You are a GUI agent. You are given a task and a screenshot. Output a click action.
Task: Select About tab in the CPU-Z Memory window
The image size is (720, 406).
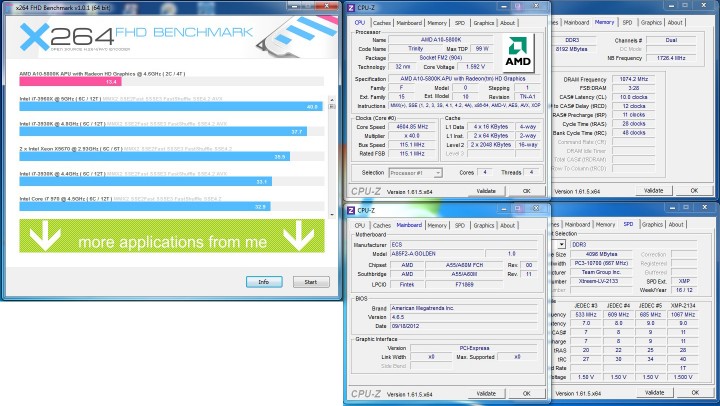[x=675, y=22]
